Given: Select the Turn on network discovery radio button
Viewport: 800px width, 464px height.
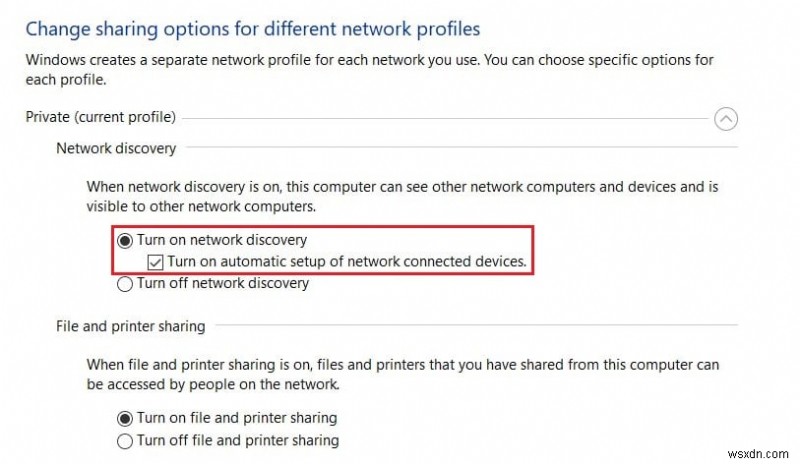Looking at the screenshot, I should click(x=126, y=240).
